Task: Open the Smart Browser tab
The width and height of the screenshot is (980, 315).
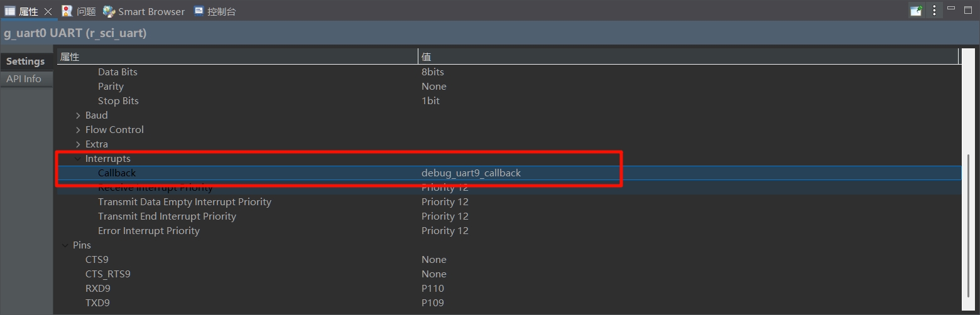Action: 144,11
